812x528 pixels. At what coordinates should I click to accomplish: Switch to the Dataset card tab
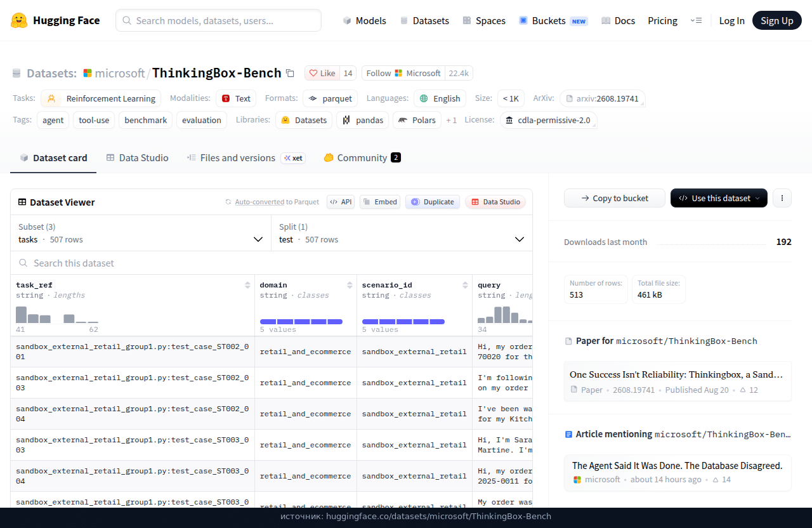(x=53, y=158)
